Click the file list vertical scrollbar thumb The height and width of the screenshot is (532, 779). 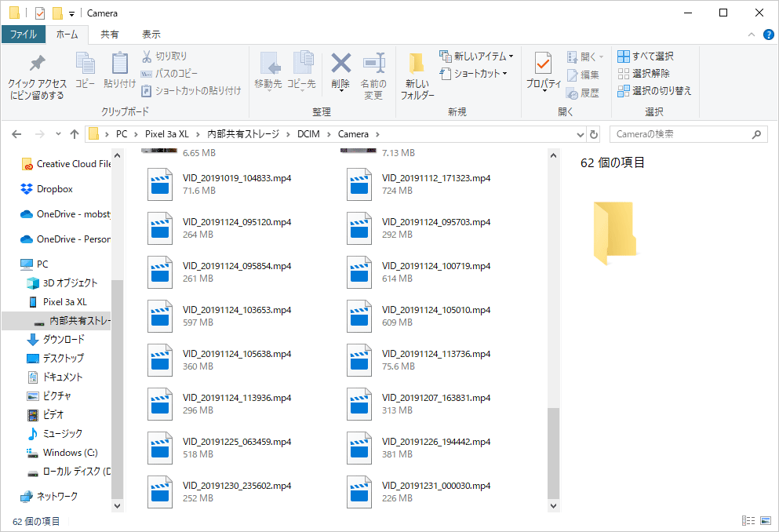pos(554,452)
